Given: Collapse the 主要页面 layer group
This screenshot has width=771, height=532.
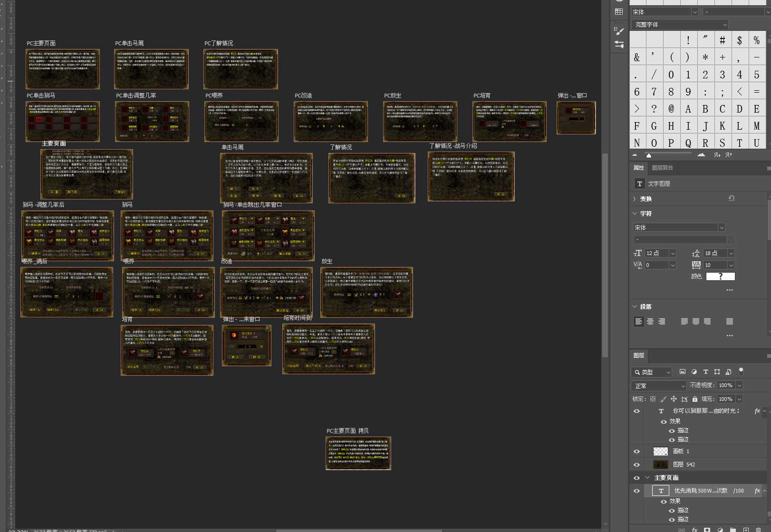Looking at the screenshot, I should point(647,478).
